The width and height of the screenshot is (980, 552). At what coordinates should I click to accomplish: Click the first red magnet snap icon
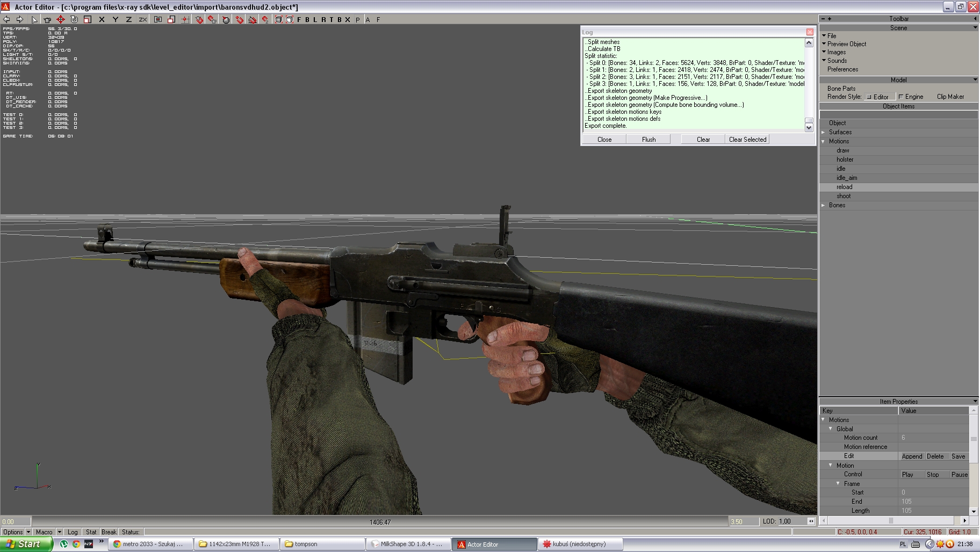point(199,19)
